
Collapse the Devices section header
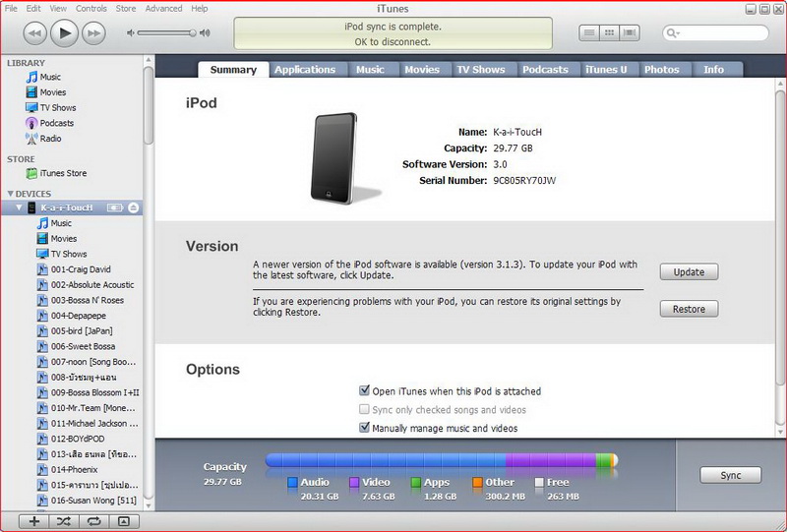[x=11, y=194]
